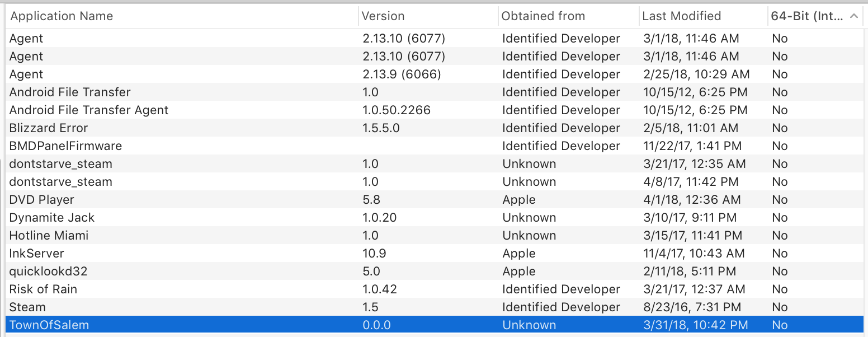Click the sort arrow in the 64-Bit column header
The width and height of the screenshot is (868, 337).
tap(853, 16)
